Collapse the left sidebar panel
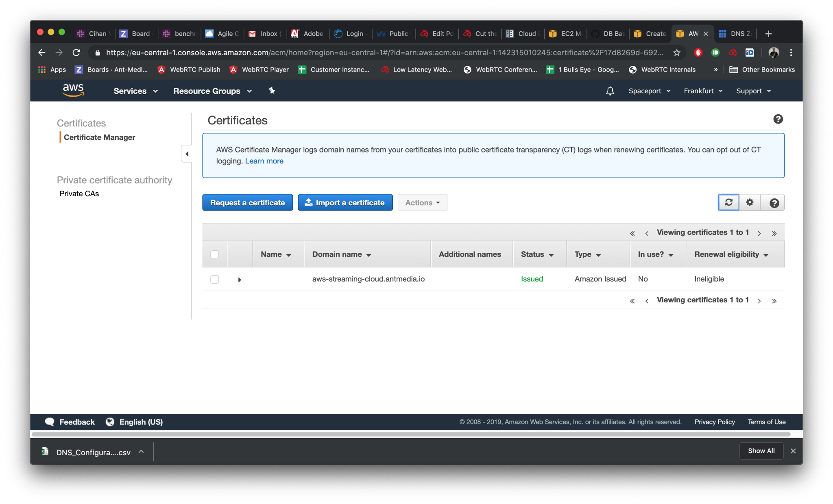 [x=187, y=154]
